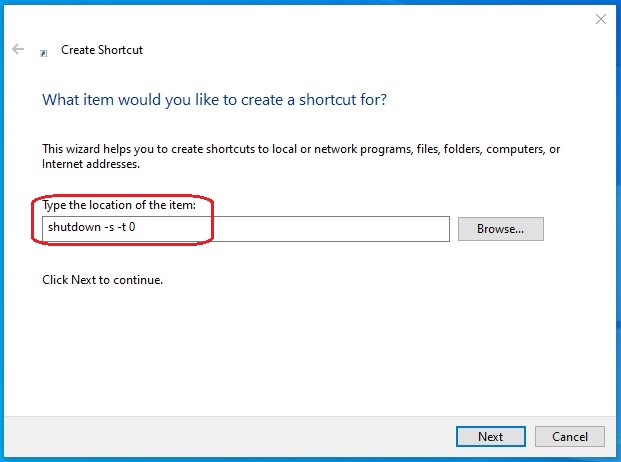Click the blank white area below the hint text
The height and width of the screenshot is (462, 621).
click(300, 350)
